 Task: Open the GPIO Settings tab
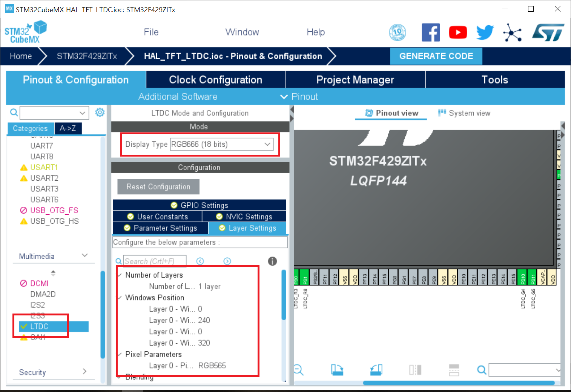coord(200,205)
